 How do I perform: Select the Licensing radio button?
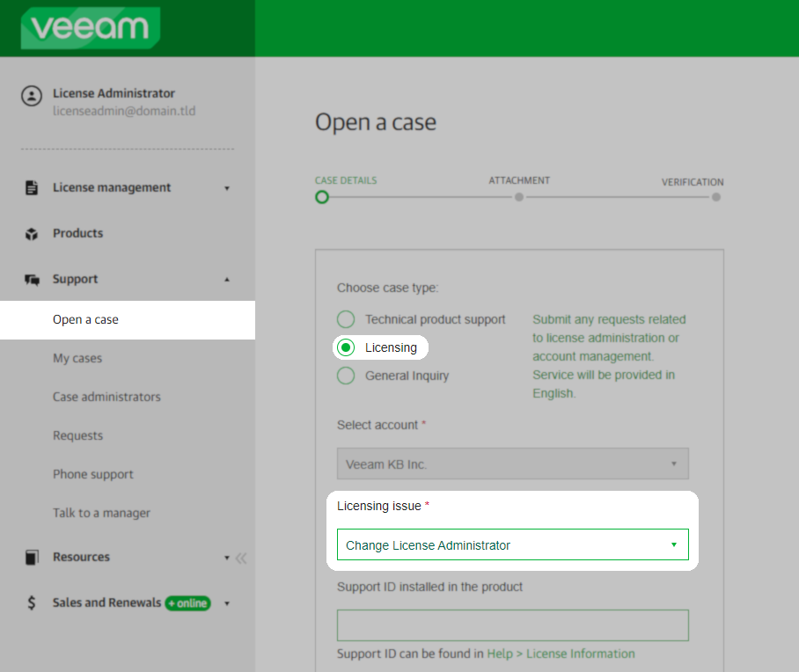[346, 347]
